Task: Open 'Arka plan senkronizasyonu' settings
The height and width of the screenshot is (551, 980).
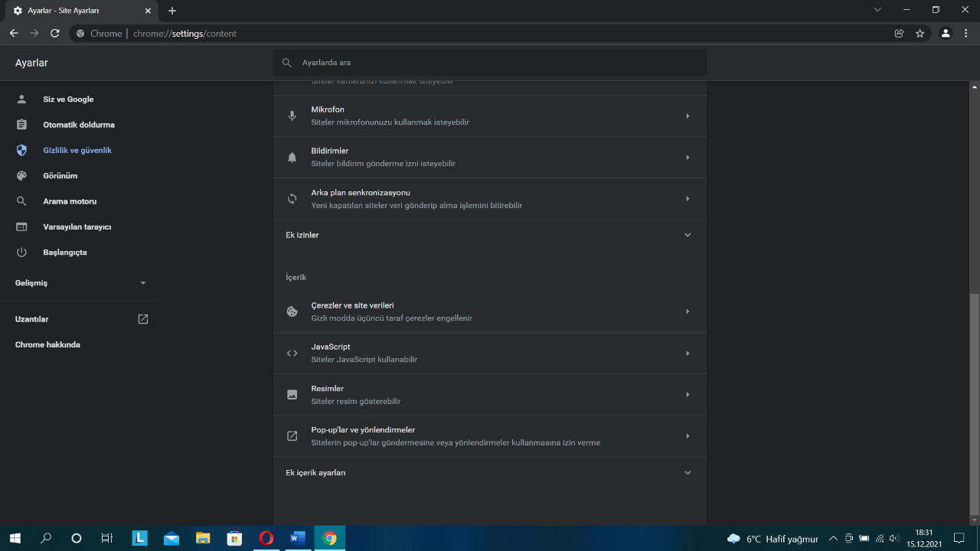Action: tap(490, 199)
